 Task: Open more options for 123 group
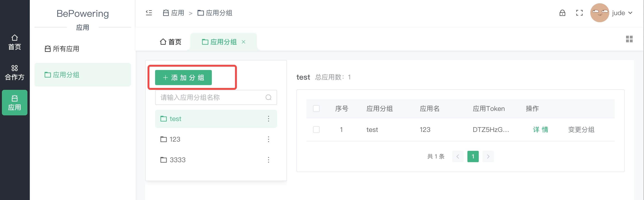[269, 139]
